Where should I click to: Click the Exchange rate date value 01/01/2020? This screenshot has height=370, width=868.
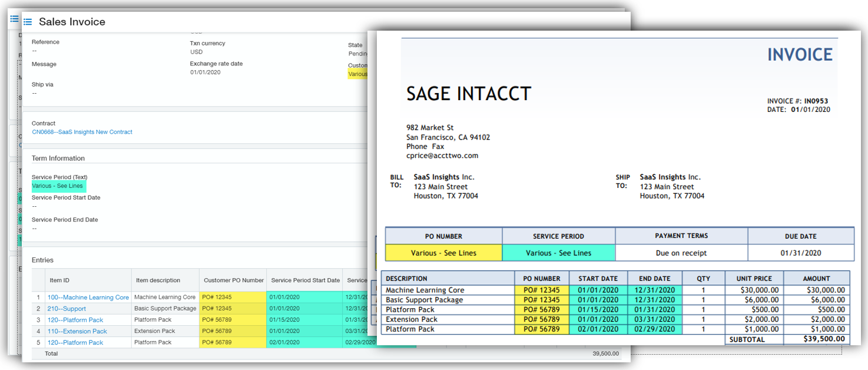205,72
